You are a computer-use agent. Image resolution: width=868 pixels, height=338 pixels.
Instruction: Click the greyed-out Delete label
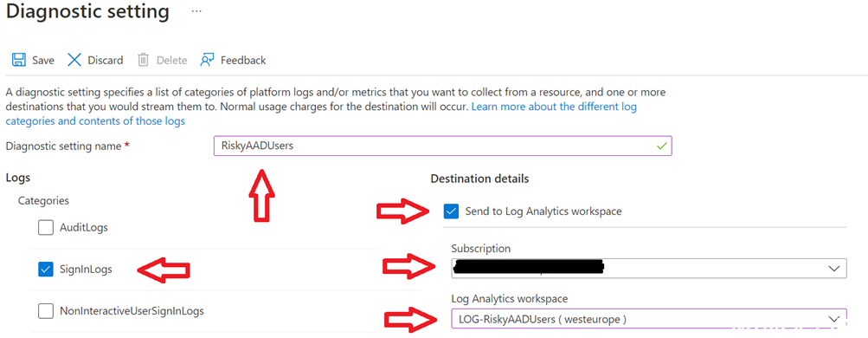point(171,61)
